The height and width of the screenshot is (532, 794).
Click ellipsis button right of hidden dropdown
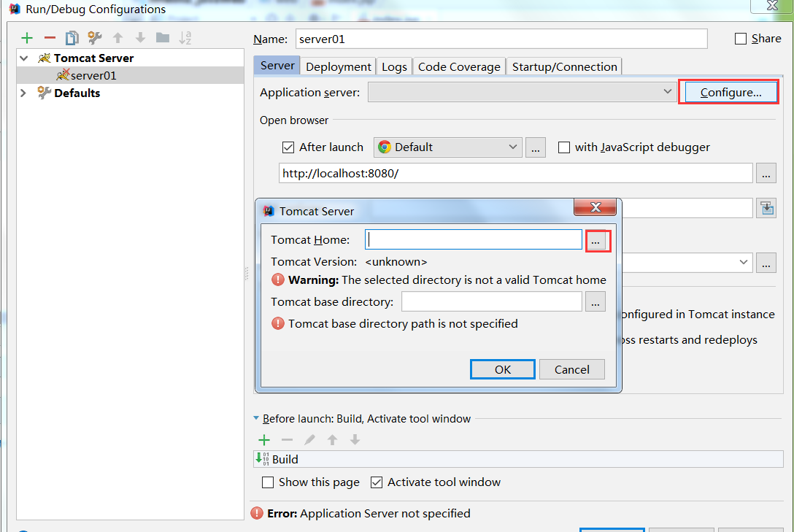tap(766, 263)
